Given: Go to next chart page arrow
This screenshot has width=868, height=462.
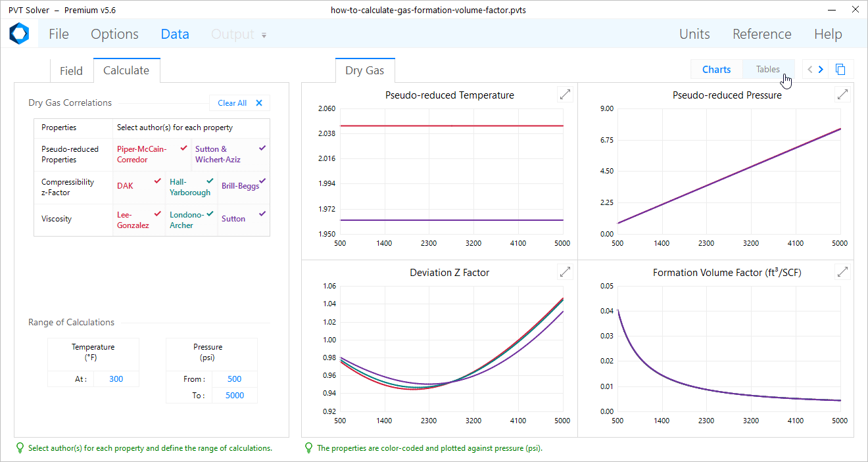Looking at the screenshot, I should point(821,70).
